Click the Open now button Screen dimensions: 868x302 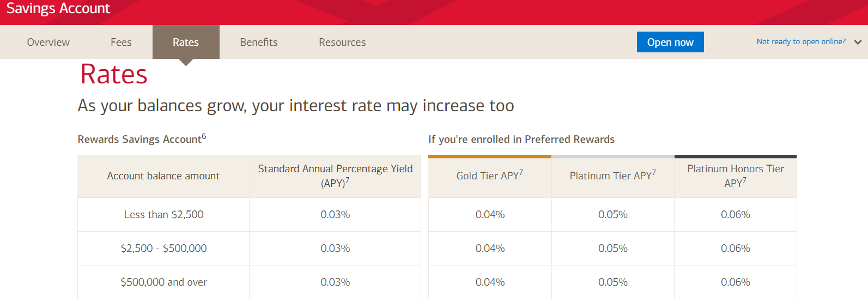pos(670,42)
